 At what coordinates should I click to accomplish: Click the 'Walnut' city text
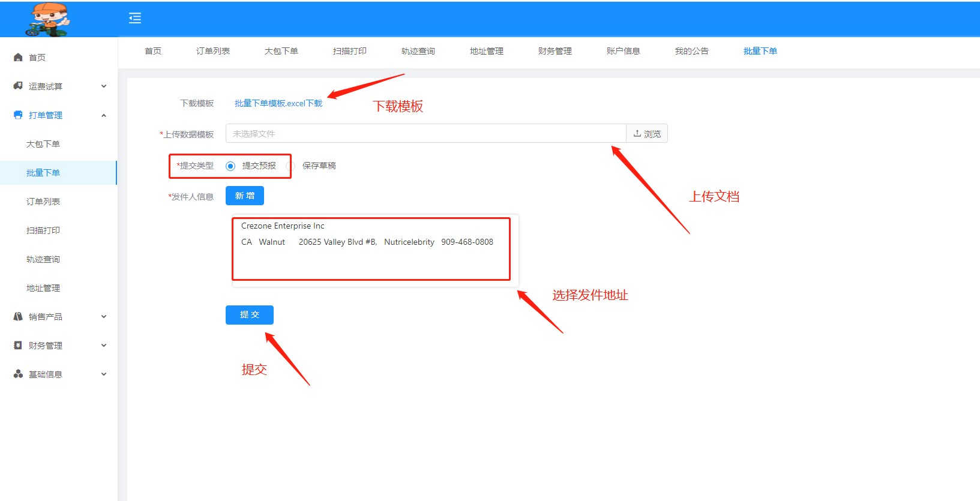point(272,242)
